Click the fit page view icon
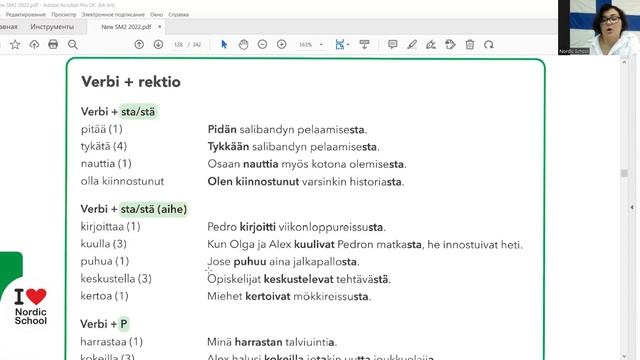This screenshot has height=360, width=640. pyautogui.click(x=340, y=44)
